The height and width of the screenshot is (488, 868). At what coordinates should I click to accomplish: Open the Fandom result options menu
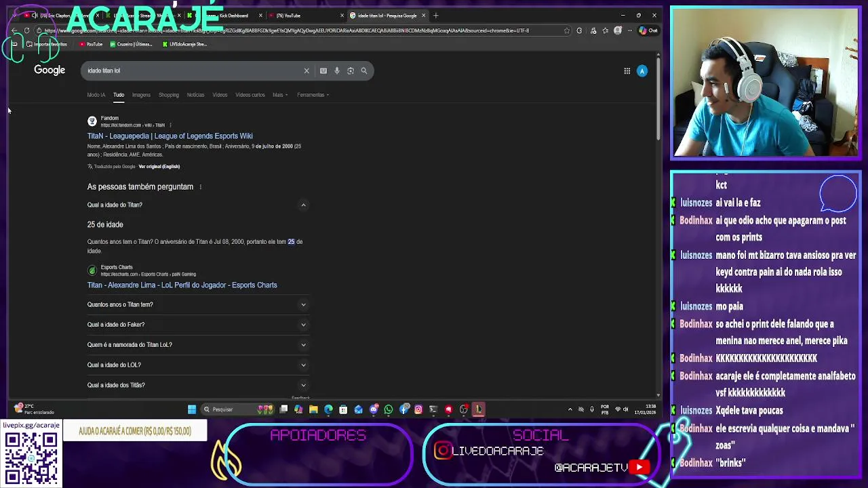170,125
